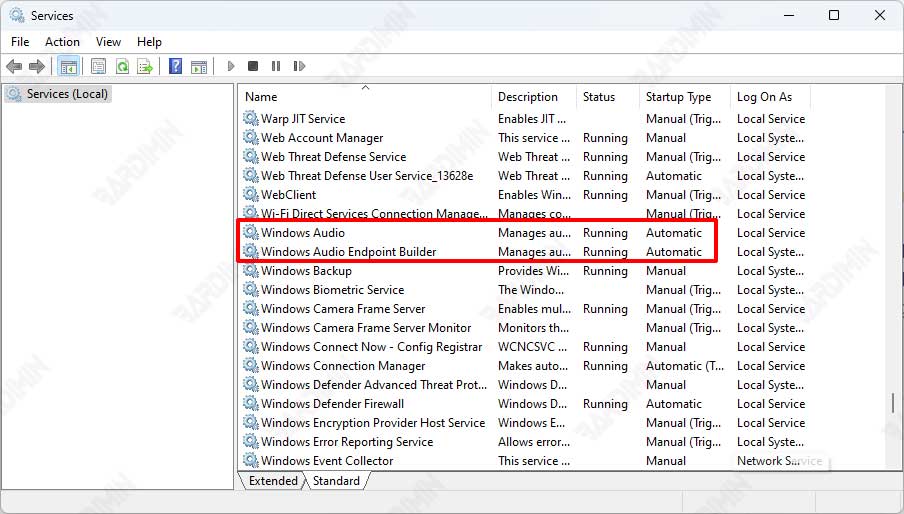
Task: Click the gear icon beside Windows Event Collector
Action: (251, 460)
